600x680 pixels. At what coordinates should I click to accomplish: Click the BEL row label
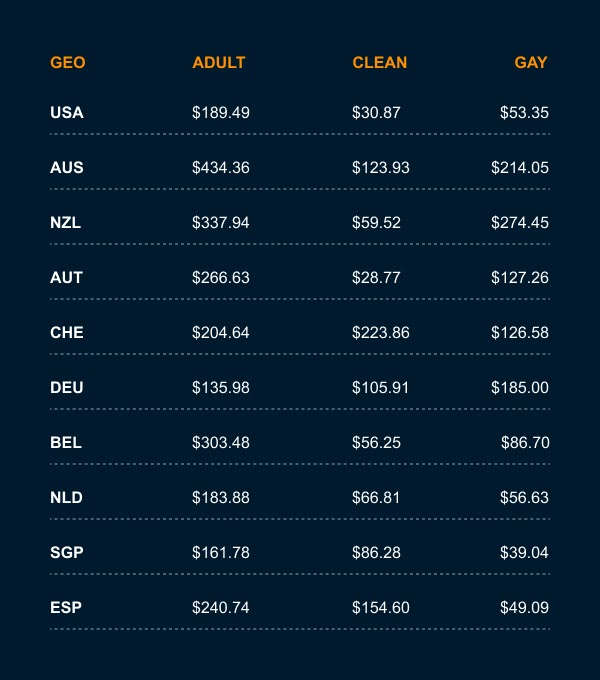point(66,442)
